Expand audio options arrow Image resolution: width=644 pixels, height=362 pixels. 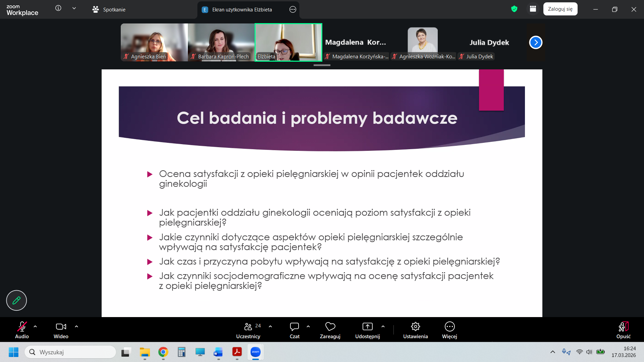pos(35,326)
